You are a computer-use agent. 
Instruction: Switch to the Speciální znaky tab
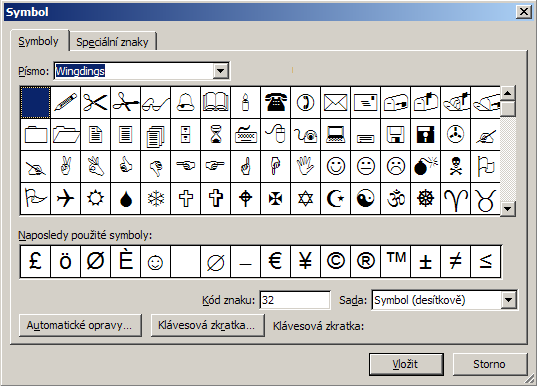click(x=112, y=42)
